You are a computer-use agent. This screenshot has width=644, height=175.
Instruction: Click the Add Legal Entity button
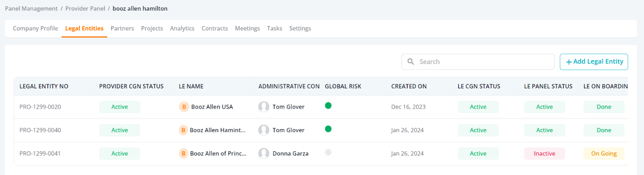pyautogui.click(x=594, y=62)
